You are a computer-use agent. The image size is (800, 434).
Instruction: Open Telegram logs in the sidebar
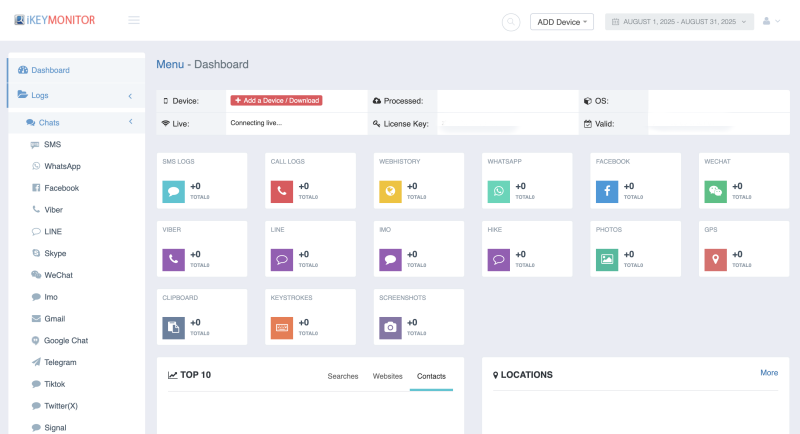tap(60, 362)
